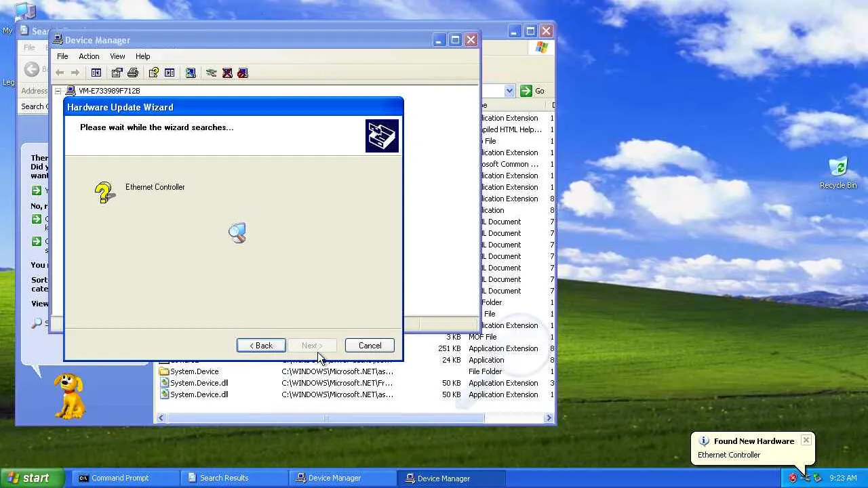Open the File menu in Device Manager
868x488 pixels.
(x=62, y=56)
